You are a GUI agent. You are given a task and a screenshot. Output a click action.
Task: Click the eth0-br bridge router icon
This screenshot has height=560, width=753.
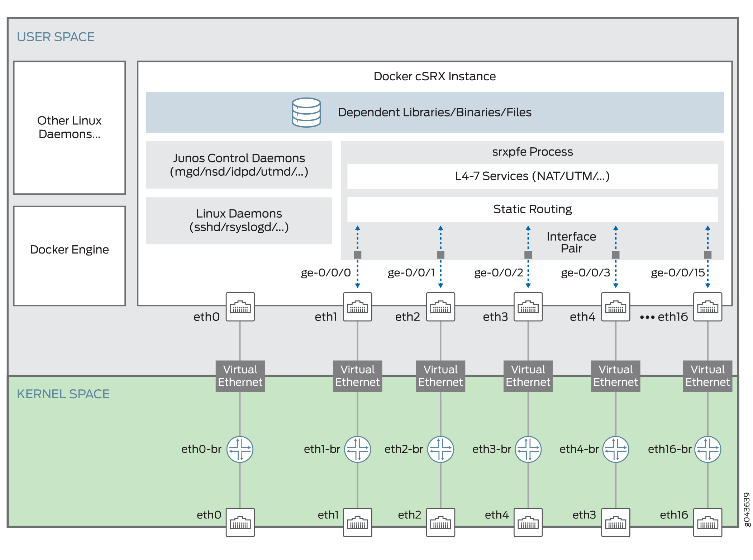240,449
